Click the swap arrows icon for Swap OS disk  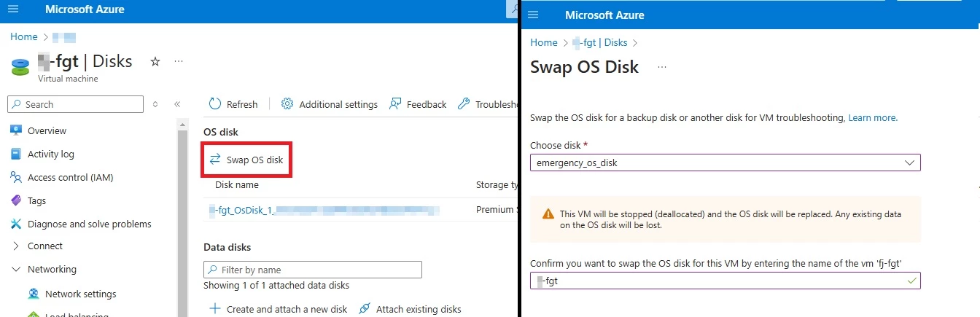point(215,160)
